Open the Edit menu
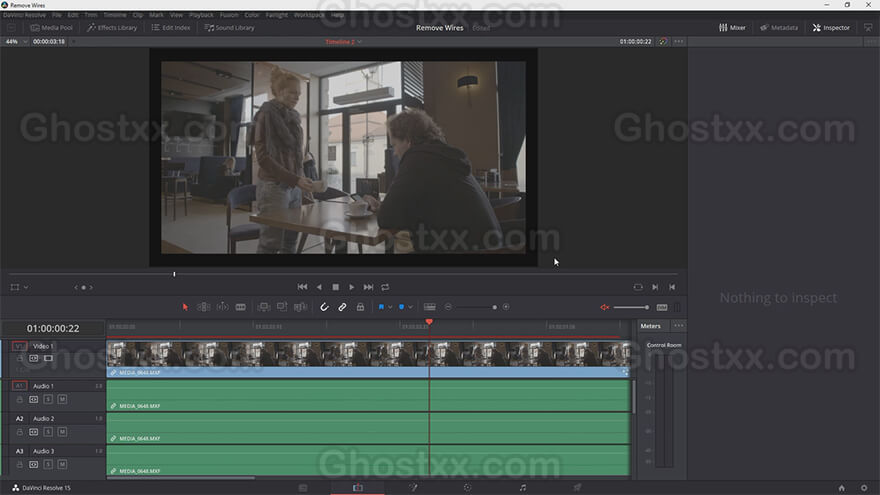 [x=73, y=15]
